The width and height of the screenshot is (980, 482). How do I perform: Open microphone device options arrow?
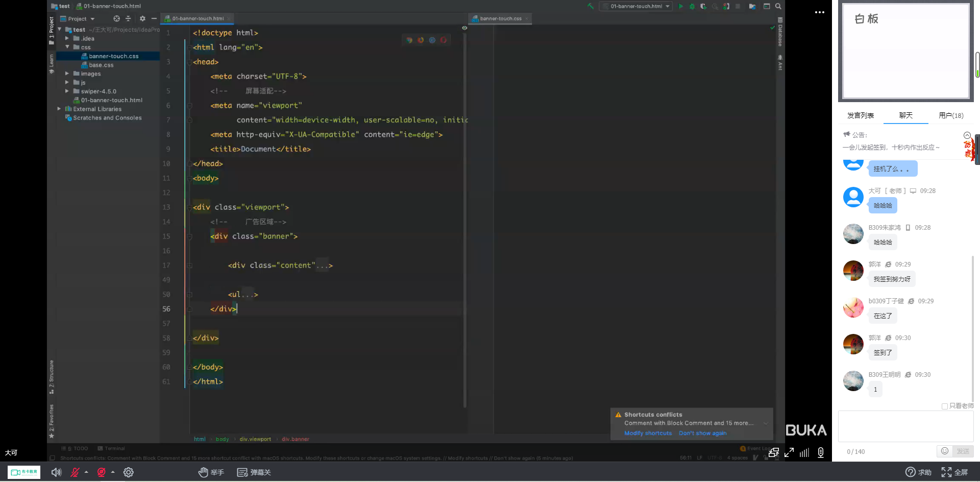click(86, 472)
